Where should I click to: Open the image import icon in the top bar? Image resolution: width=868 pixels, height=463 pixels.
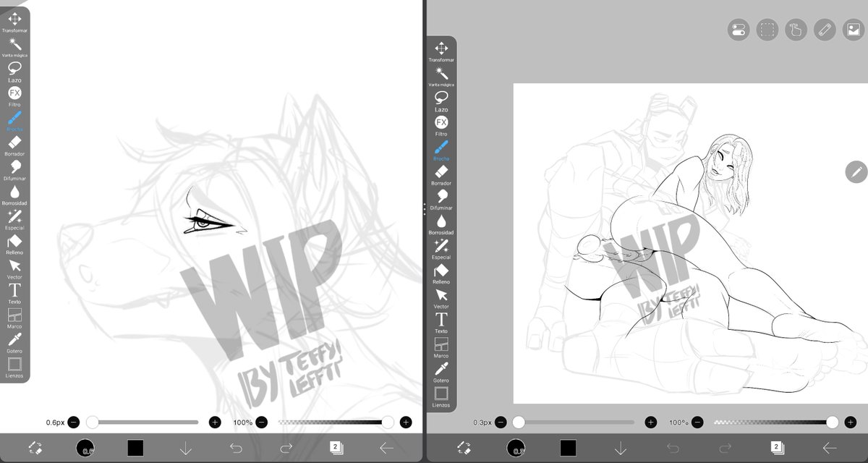point(853,30)
